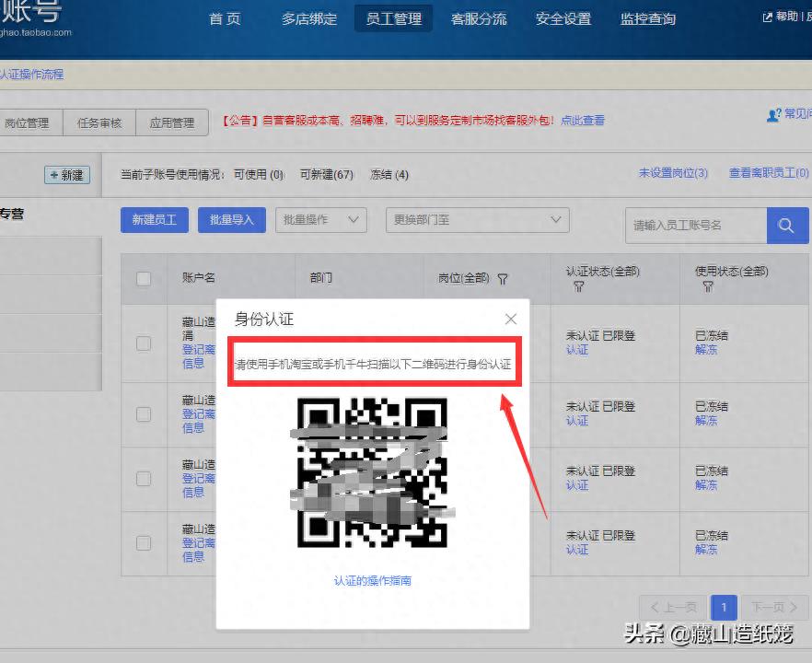Image resolution: width=812 pixels, height=663 pixels.
Task: Open the 使用状态(全部) filter icon
Action: [708, 286]
